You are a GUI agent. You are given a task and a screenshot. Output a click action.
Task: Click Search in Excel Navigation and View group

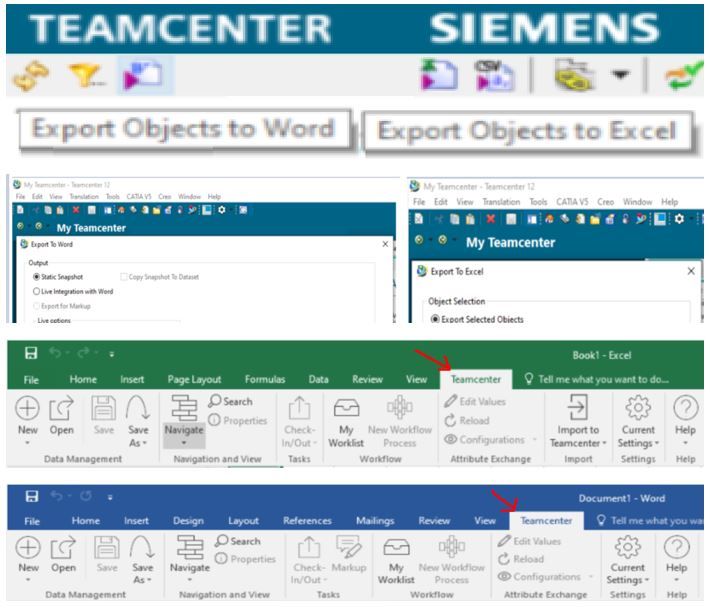230,401
